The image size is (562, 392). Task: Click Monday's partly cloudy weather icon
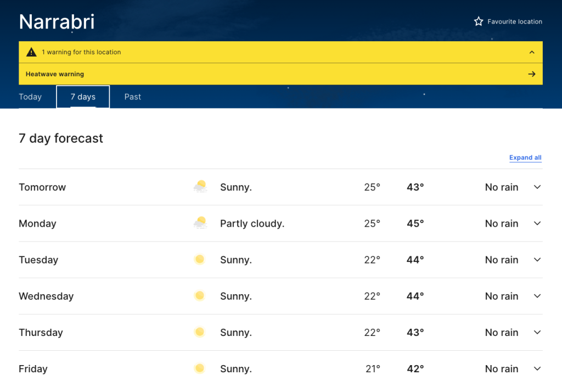tap(200, 223)
